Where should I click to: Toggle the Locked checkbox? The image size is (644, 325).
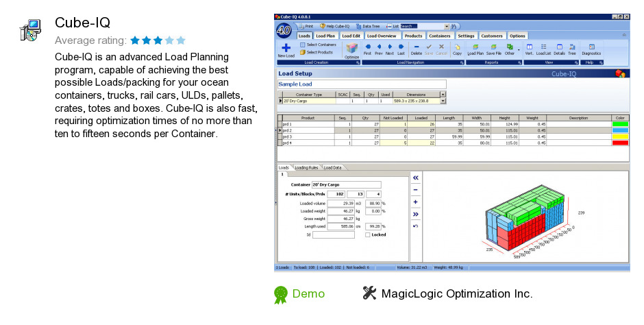[368, 234]
